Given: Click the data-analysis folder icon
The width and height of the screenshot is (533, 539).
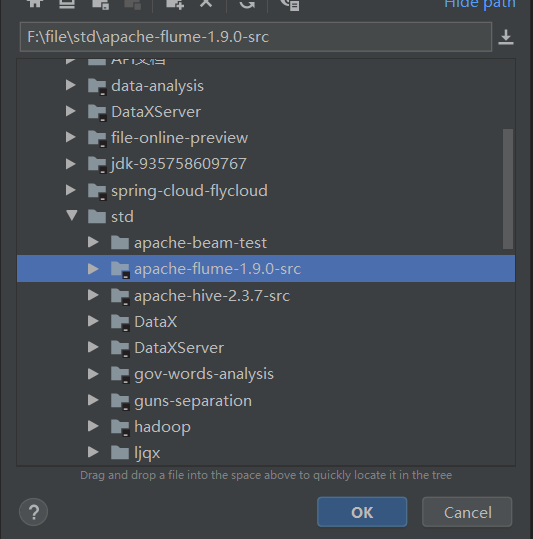Looking at the screenshot, I should [97, 86].
